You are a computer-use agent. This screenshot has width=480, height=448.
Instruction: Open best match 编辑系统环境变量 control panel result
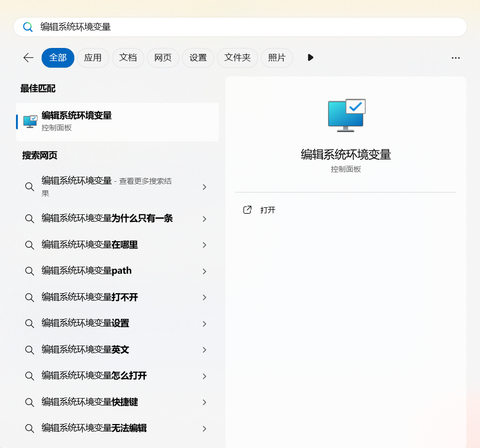[x=117, y=122]
